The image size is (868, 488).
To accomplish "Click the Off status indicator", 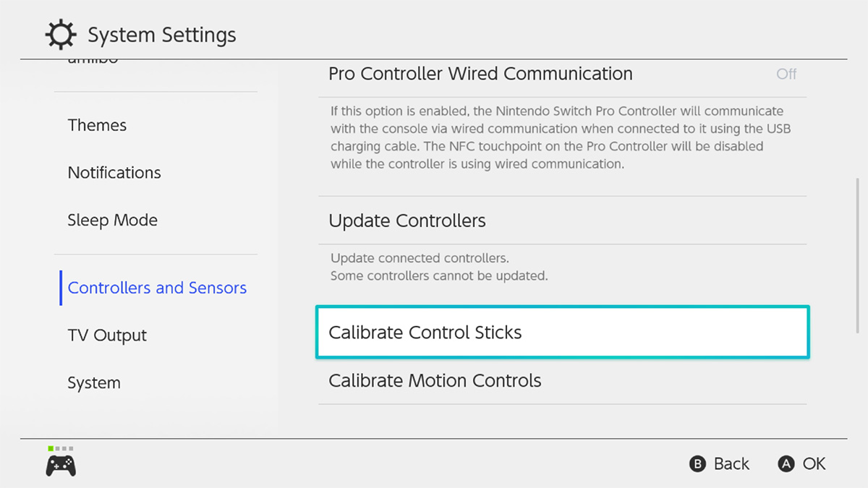I will 786,73.
